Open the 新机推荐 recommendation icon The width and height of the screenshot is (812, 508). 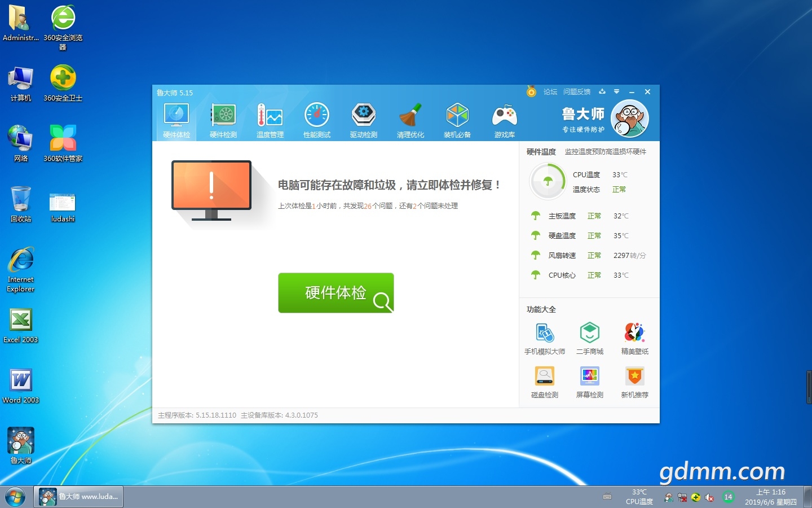(x=634, y=382)
